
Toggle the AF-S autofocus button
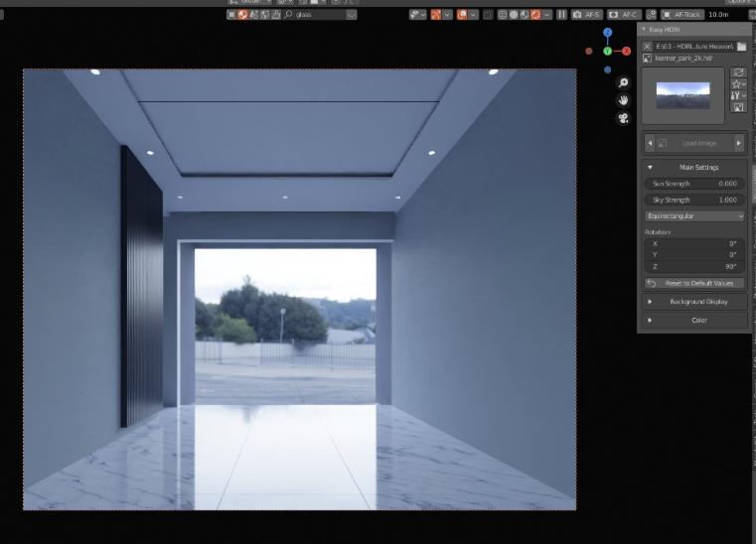tap(587, 15)
